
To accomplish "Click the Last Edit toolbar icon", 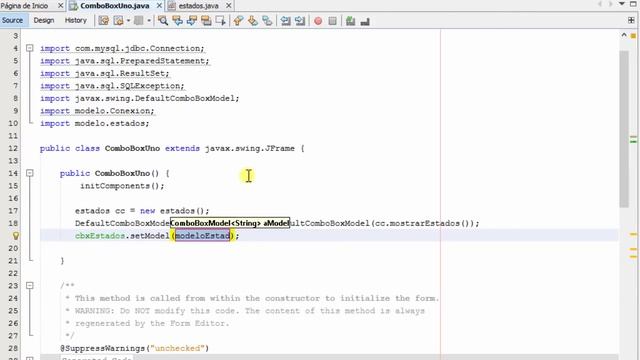I will point(104,21).
